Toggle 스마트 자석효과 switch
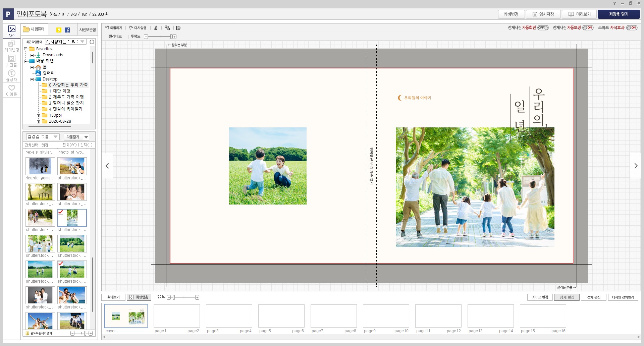The image size is (644, 346). click(x=632, y=28)
